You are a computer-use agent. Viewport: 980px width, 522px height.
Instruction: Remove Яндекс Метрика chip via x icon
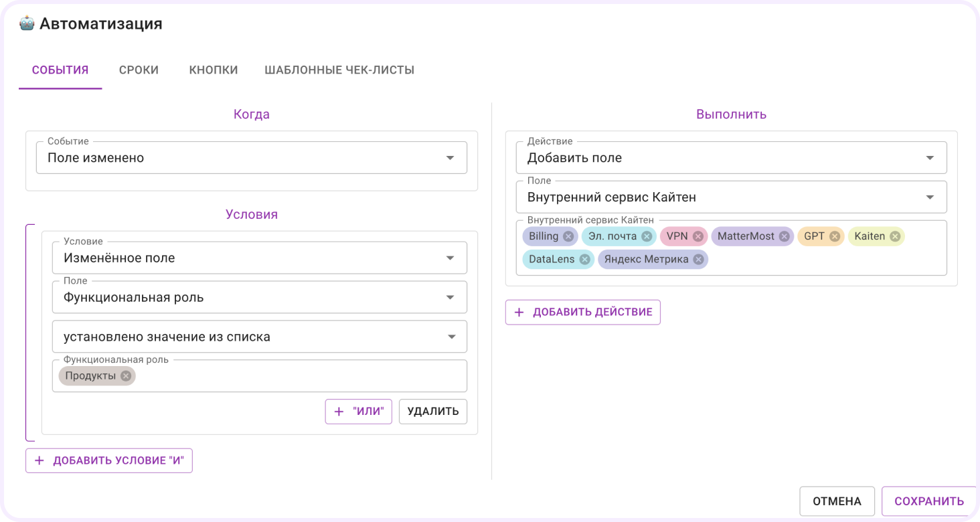tap(698, 259)
